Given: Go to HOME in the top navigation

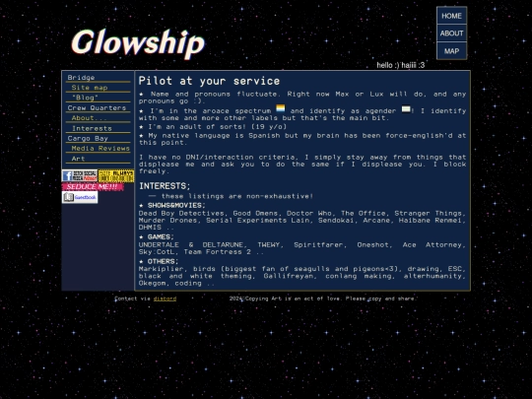Looking at the screenshot, I should point(451,16).
